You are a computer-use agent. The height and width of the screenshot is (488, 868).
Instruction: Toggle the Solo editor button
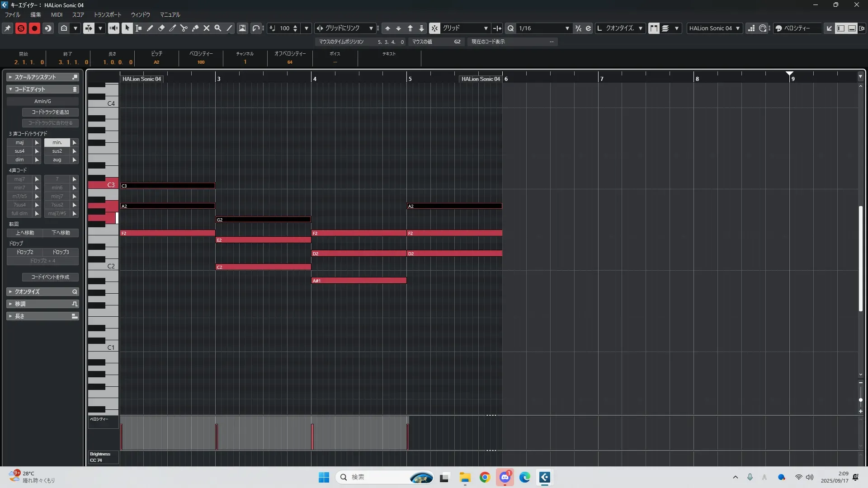coord(21,28)
